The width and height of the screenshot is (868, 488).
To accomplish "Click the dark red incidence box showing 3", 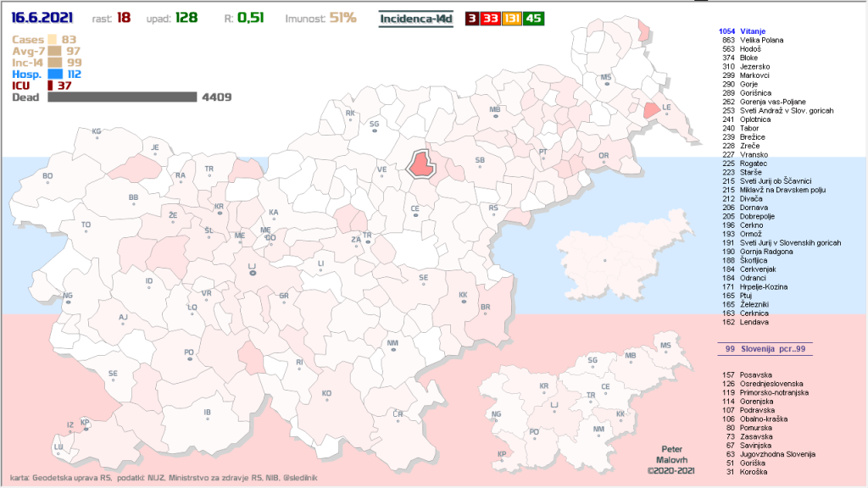I will [470, 18].
